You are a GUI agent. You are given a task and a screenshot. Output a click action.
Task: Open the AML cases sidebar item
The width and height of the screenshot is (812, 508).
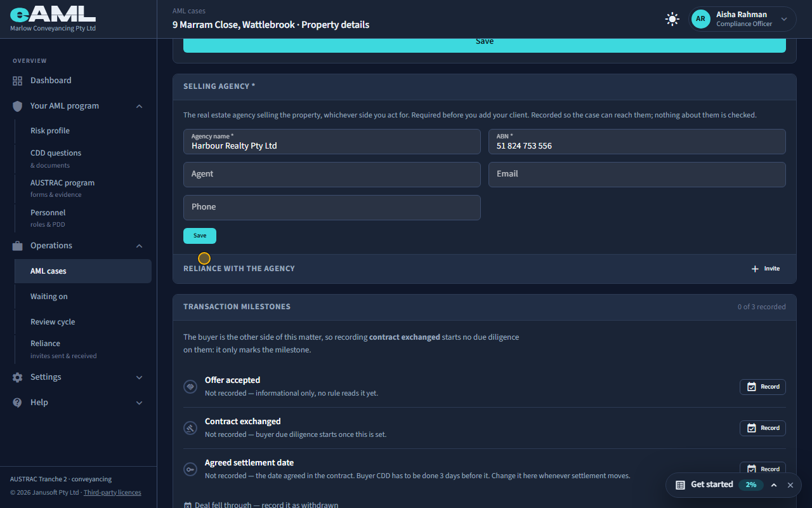coord(83,271)
